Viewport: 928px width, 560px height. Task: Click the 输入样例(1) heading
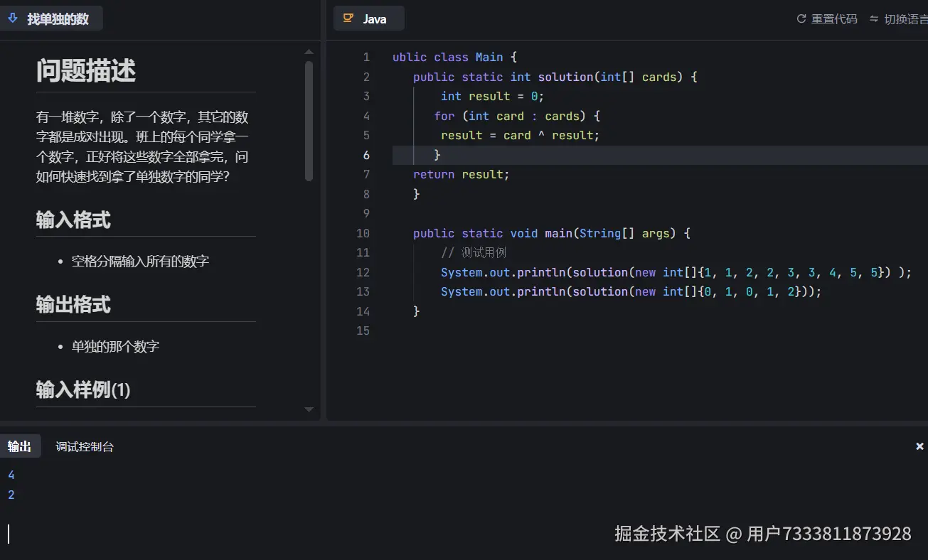click(83, 389)
